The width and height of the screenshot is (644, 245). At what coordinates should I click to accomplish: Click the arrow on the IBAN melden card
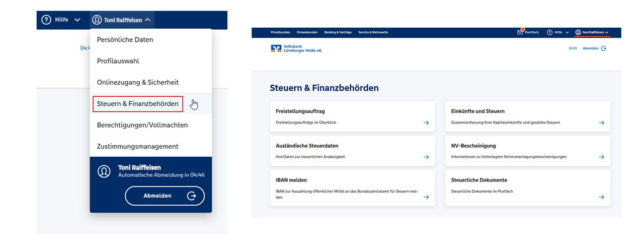426,197
